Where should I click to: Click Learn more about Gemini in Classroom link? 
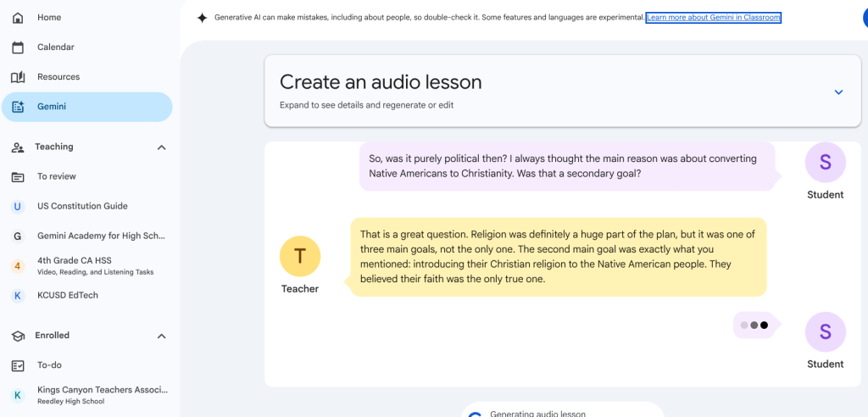(713, 18)
